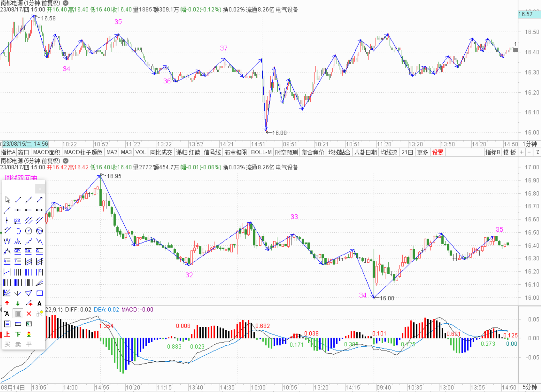
Task: Place a red up-arrow marker
Action: (7, 303)
